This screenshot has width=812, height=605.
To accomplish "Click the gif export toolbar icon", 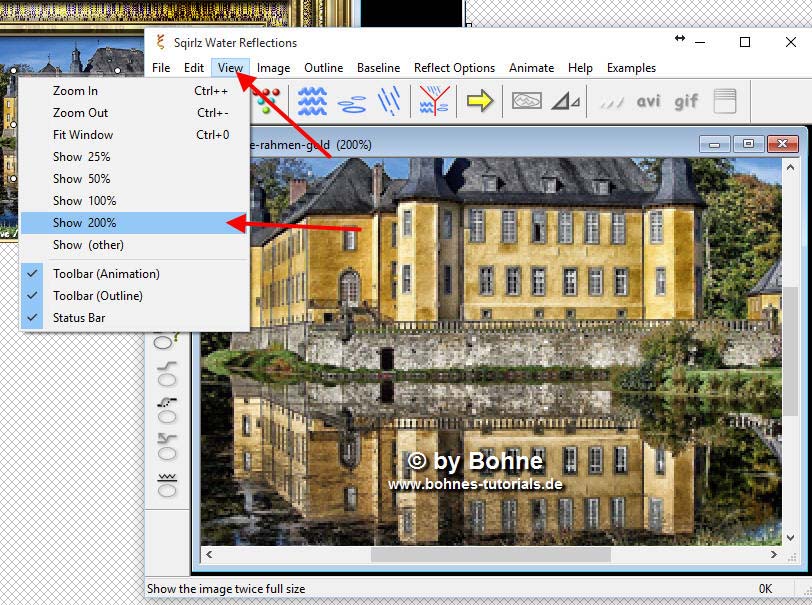I will click(x=686, y=101).
